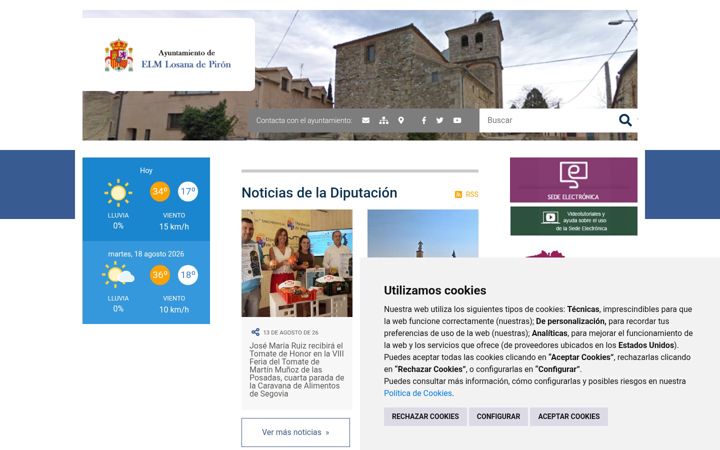Click the videotutoriales play icon

click(550, 218)
